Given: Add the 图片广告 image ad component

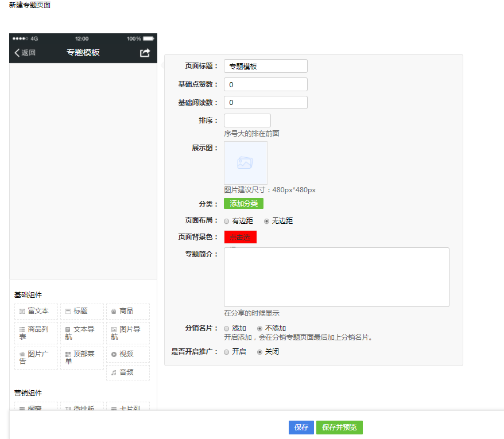Looking at the screenshot, I should pos(36,358).
